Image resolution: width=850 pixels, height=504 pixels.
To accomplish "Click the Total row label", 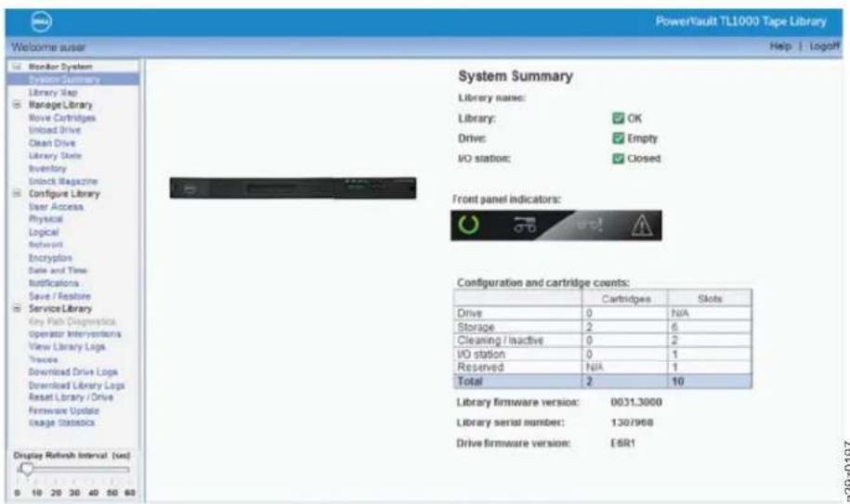I will [x=469, y=381].
